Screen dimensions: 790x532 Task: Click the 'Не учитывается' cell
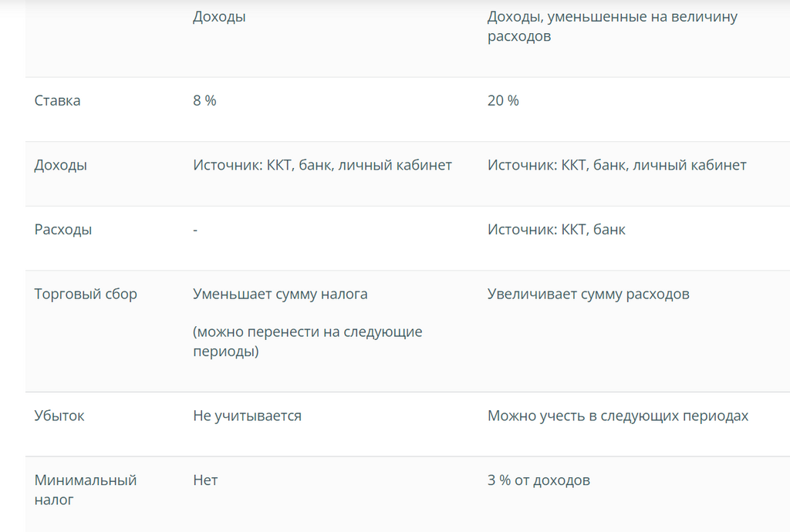tap(248, 416)
